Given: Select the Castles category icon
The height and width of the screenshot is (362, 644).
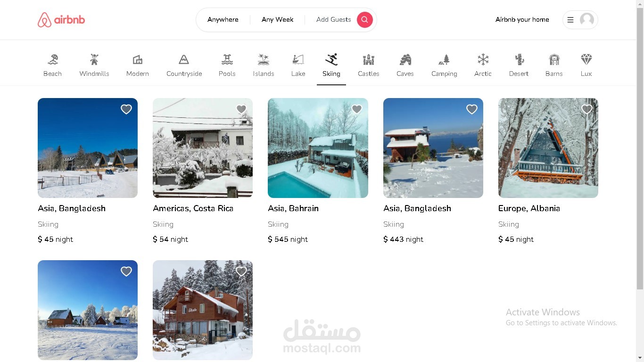Looking at the screenshot, I should click(x=369, y=59).
